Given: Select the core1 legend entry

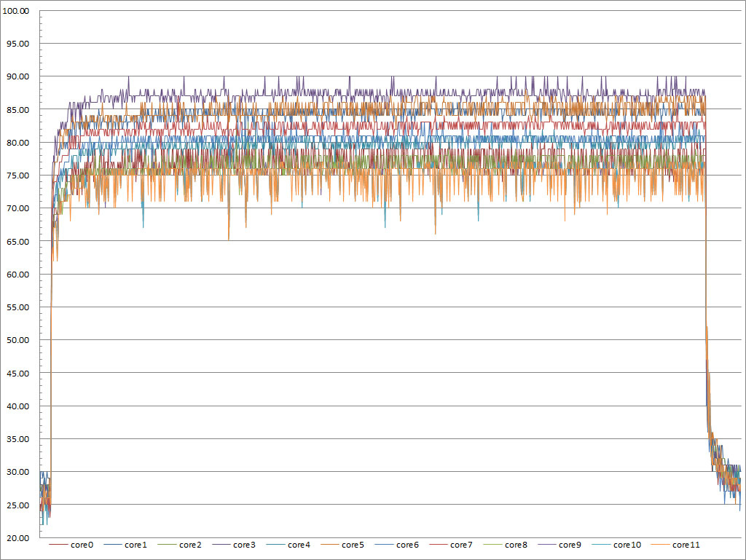Looking at the screenshot, I should pos(125,545).
